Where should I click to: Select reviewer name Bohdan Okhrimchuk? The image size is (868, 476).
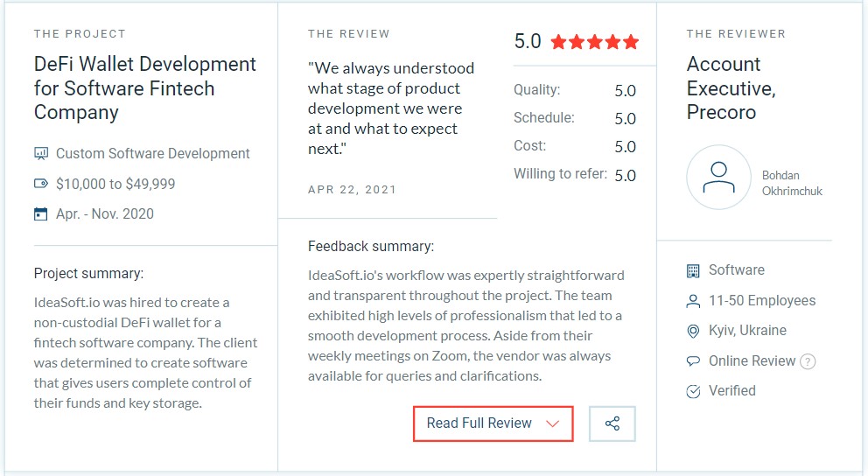(x=792, y=183)
